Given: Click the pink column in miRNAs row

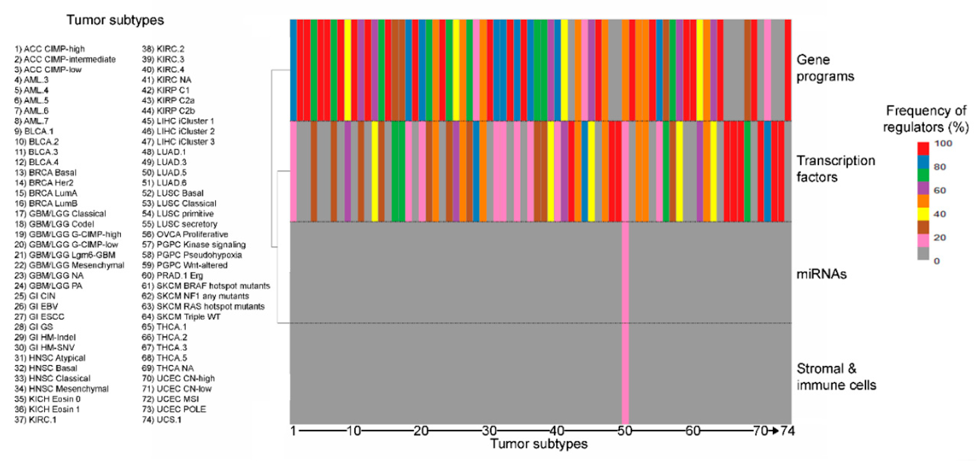Looking at the screenshot, I should pyautogui.click(x=625, y=272).
